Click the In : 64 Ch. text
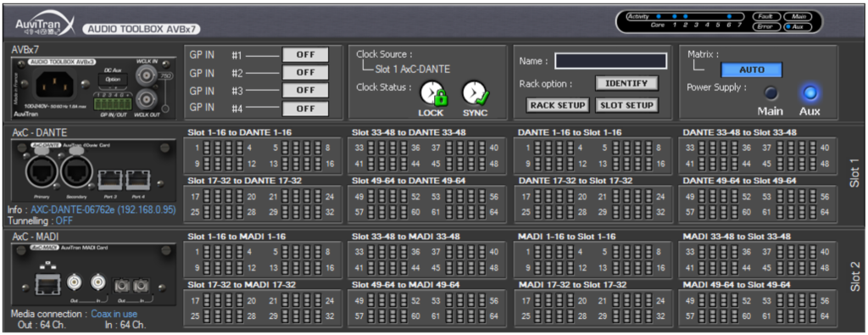 click(x=125, y=325)
